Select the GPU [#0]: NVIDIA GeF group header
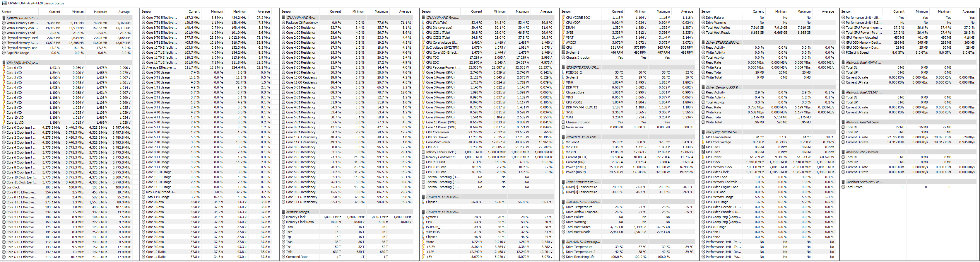The width and height of the screenshot is (980, 262). click(x=769, y=132)
